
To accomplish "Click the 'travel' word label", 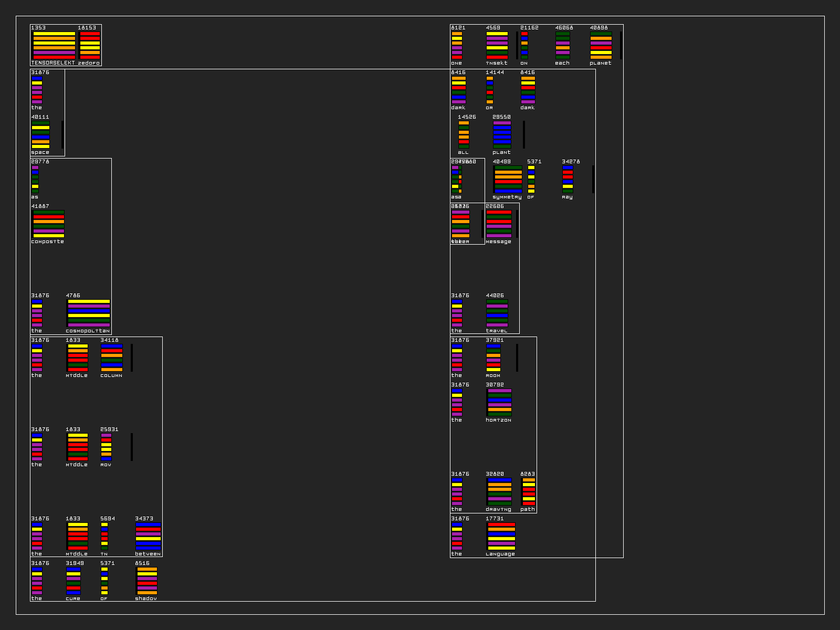I will pos(497,331).
